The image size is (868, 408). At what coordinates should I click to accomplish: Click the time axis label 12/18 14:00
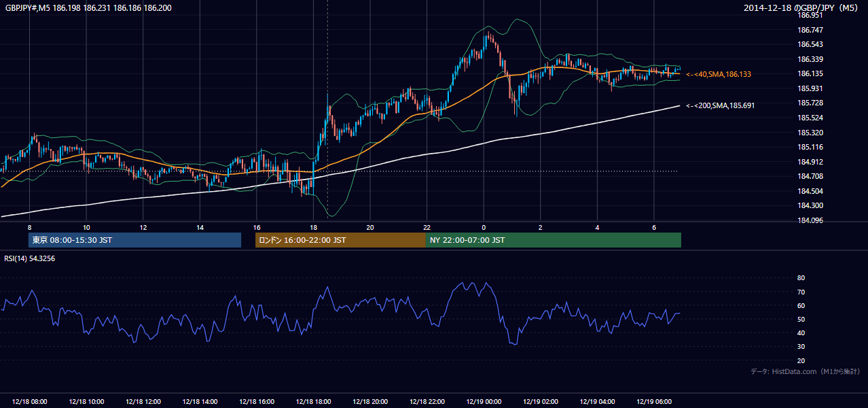tap(200, 402)
